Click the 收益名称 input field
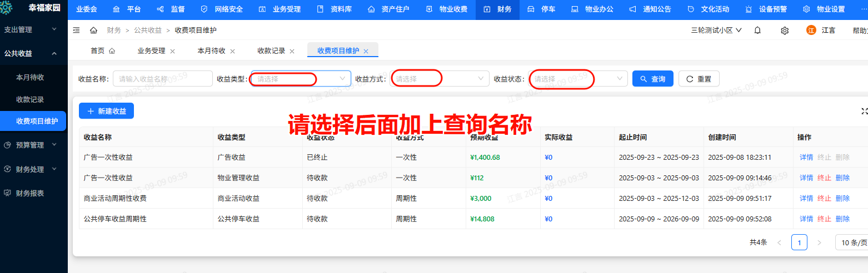This screenshot has width=868, height=273. tap(162, 79)
